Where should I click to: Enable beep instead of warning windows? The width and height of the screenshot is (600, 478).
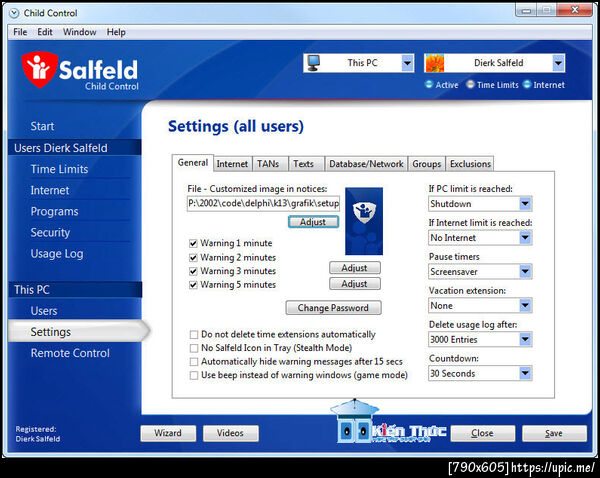pyautogui.click(x=194, y=375)
